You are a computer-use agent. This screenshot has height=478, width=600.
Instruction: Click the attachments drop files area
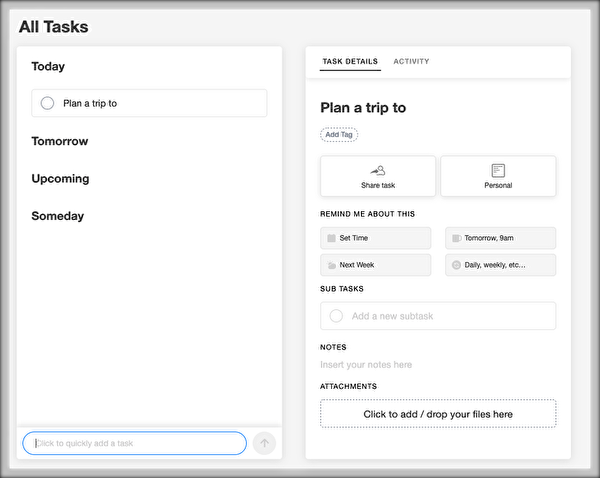pos(438,414)
